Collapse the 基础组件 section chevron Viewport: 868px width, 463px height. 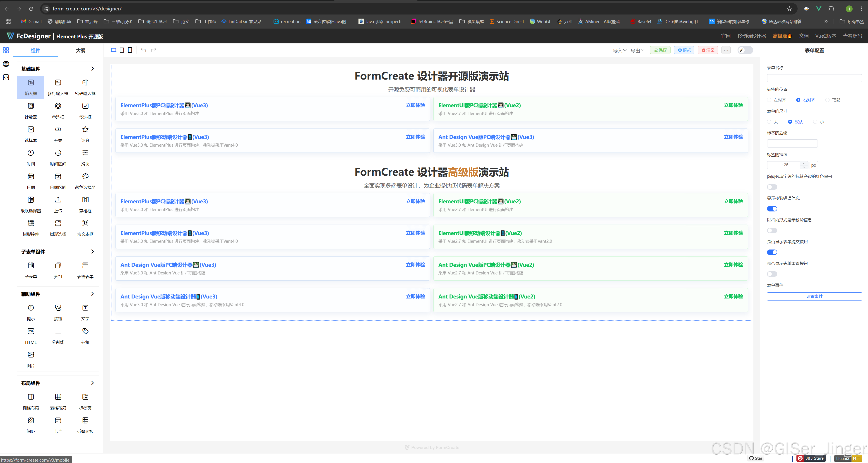[92, 69]
